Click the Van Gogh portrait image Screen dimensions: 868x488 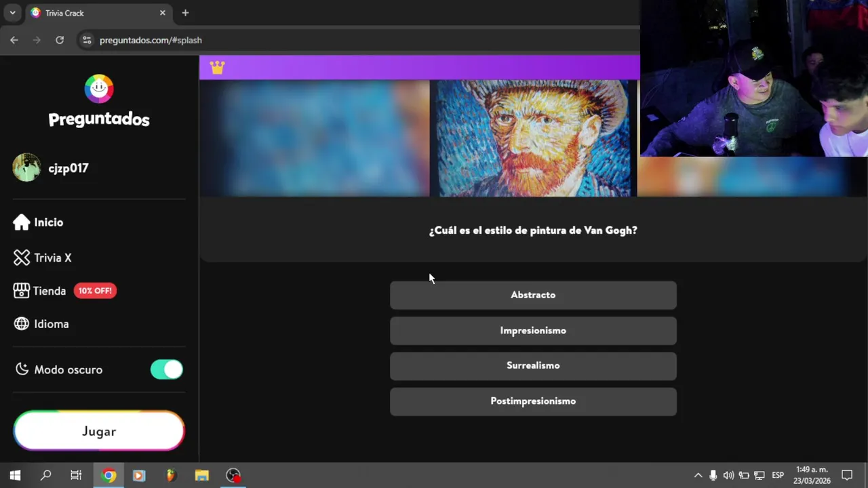point(534,138)
